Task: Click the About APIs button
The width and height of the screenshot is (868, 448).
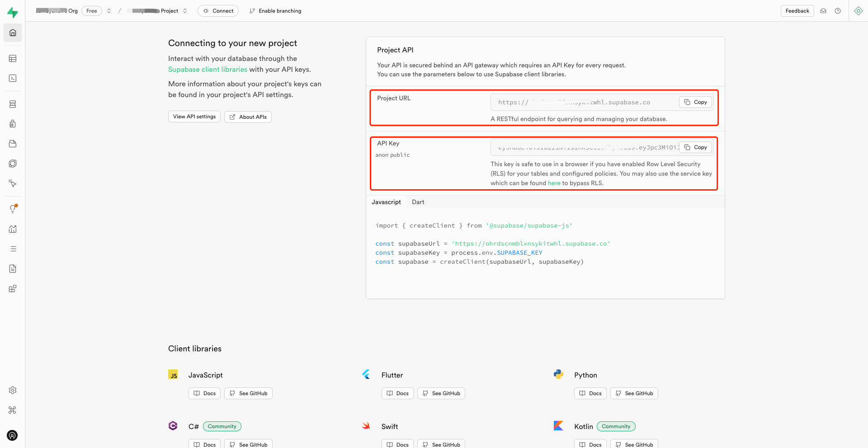Action: point(248,117)
